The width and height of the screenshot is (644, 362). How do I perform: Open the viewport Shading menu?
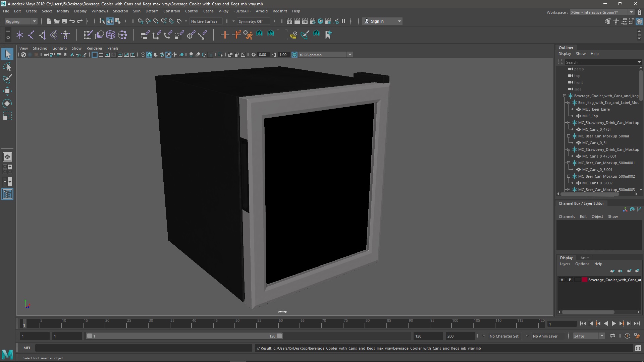(x=40, y=48)
